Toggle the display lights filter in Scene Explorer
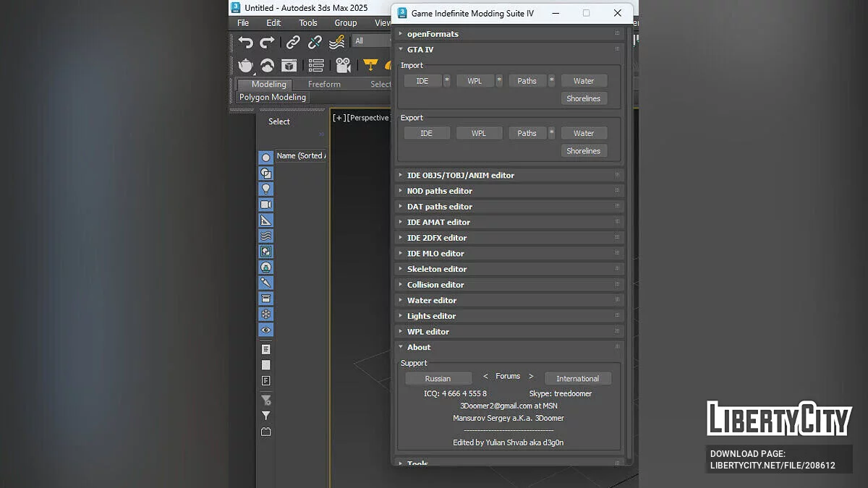Image resolution: width=868 pixels, height=488 pixels. coord(266,189)
